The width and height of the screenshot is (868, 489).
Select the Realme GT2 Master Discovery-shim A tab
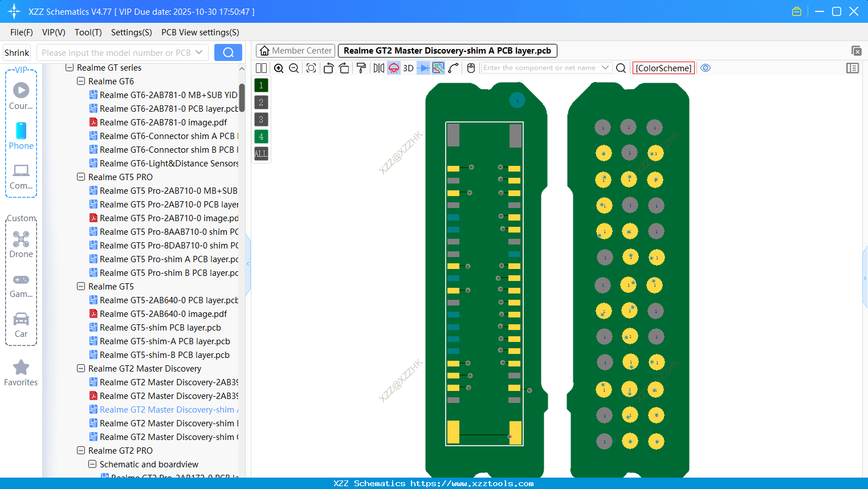click(x=447, y=51)
